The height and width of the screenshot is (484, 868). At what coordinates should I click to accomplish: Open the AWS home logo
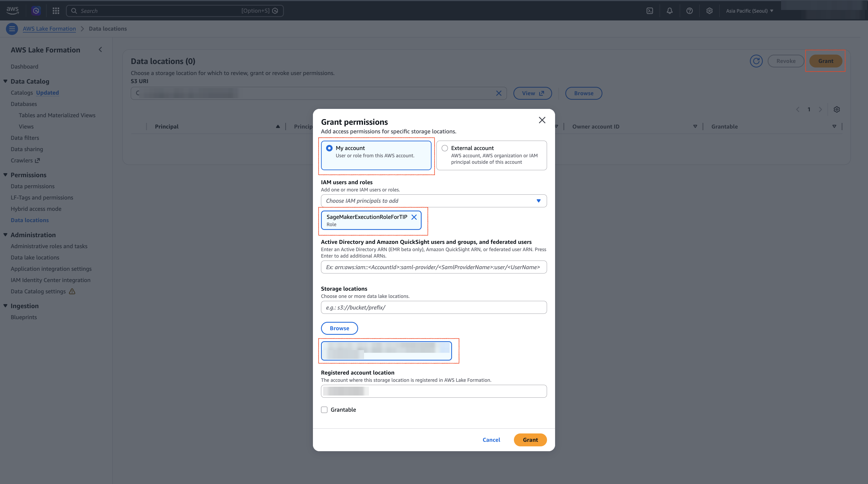(12, 10)
